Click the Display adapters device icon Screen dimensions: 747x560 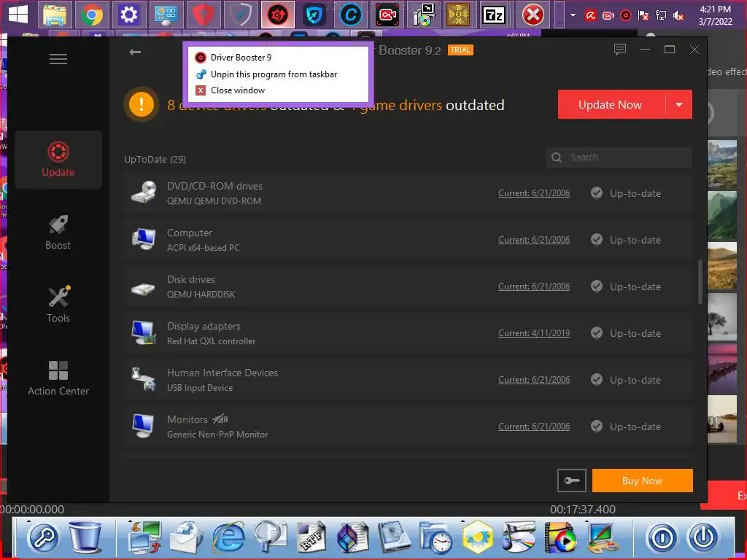pos(144,332)
